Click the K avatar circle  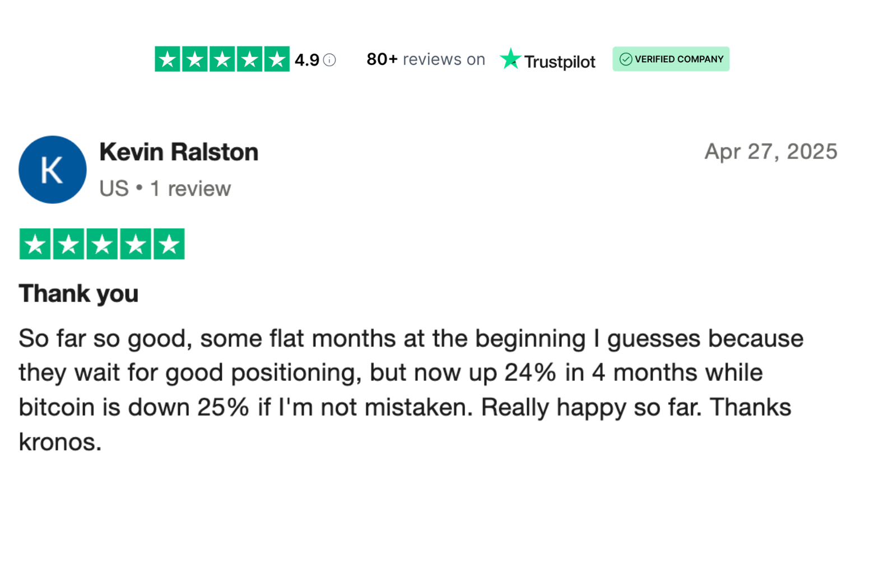(x=53, y=170)
